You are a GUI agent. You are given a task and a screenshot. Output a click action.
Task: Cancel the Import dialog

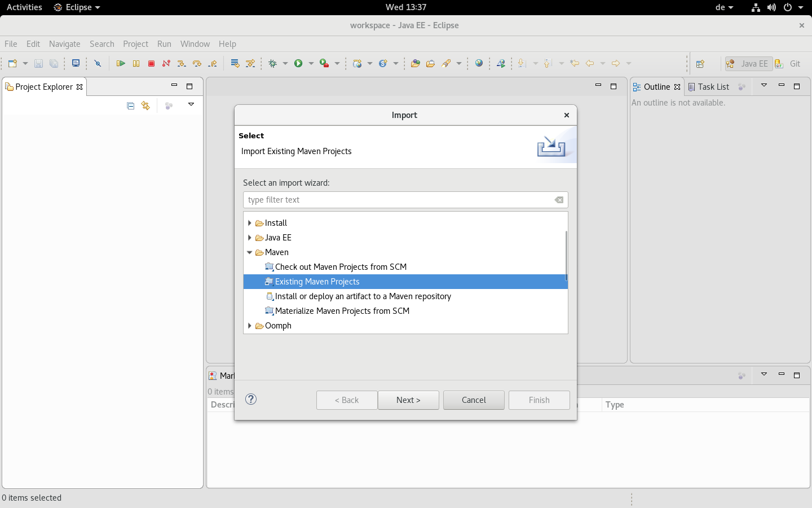pos(473,400)
